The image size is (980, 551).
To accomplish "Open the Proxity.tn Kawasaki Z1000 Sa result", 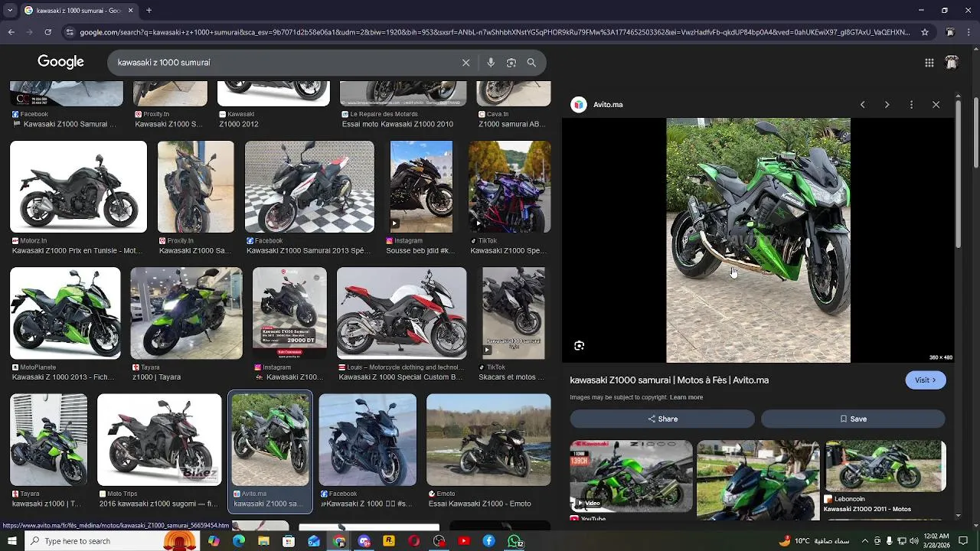I will (x=195, y=187).
